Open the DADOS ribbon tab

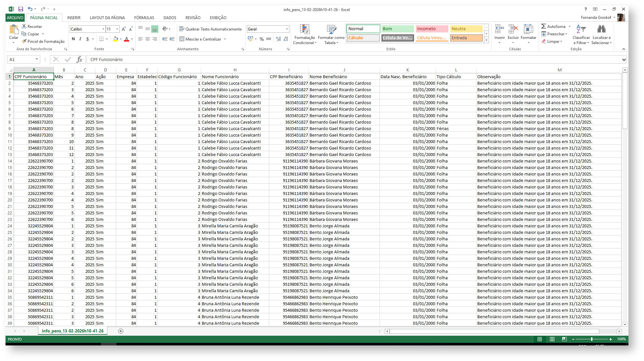pos(170,18)
